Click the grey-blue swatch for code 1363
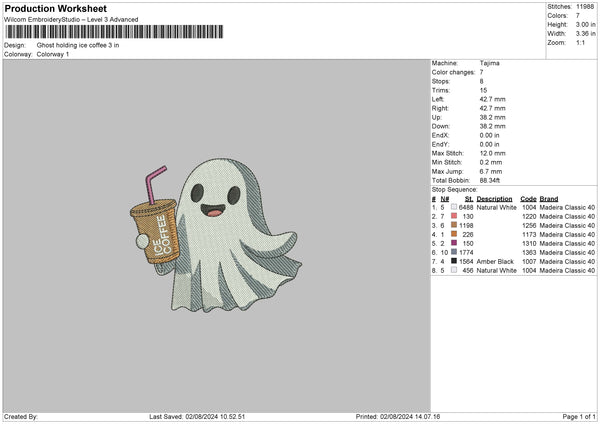Screen dimensions: 600x424 [454, 252]
